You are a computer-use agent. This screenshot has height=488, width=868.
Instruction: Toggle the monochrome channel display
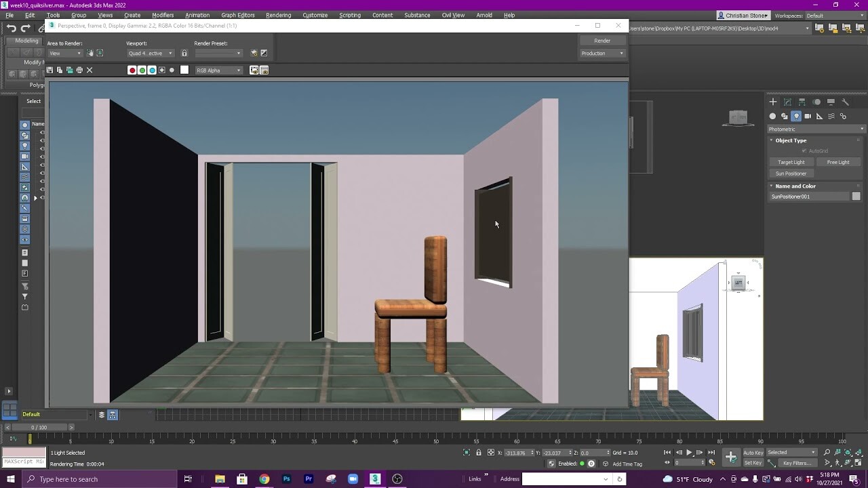tap(172, 70)
